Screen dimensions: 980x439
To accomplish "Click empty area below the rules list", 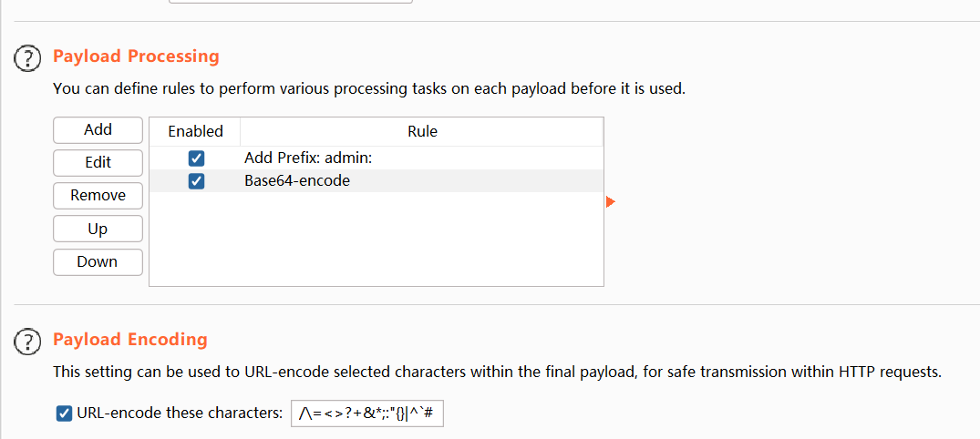I will click(x=376, y=241).
